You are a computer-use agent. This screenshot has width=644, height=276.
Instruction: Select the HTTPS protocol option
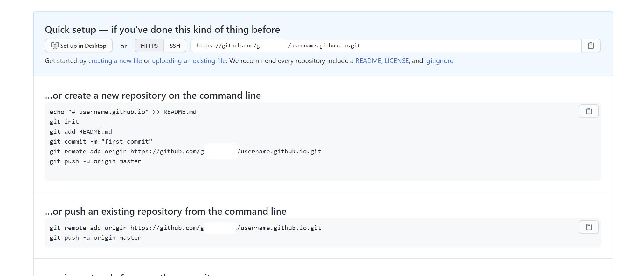pos(149,46)
